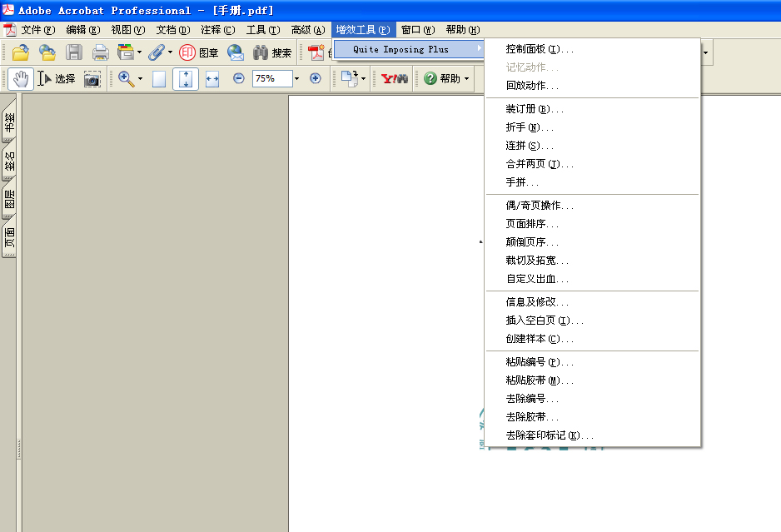The width and height of the screenshot is (781, 532).
Task: Select the Hand tool
Action: click(x=20, y=78)
